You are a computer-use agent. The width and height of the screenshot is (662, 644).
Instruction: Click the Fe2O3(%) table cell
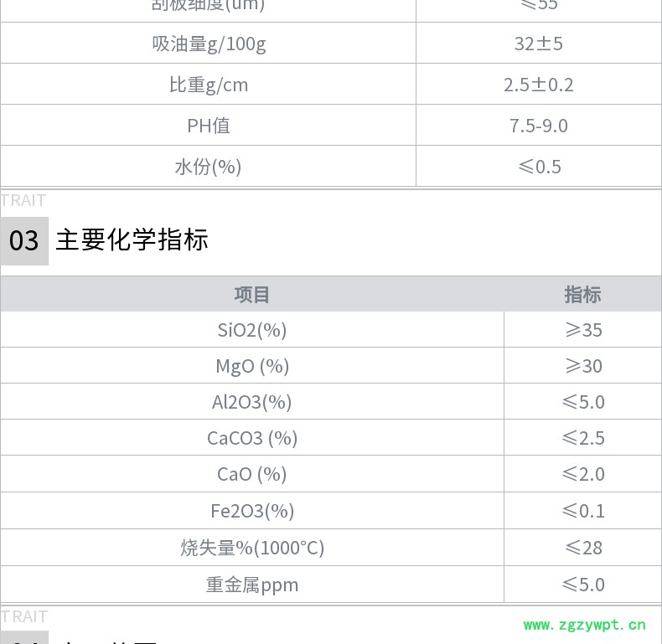(x=251, y=511)
